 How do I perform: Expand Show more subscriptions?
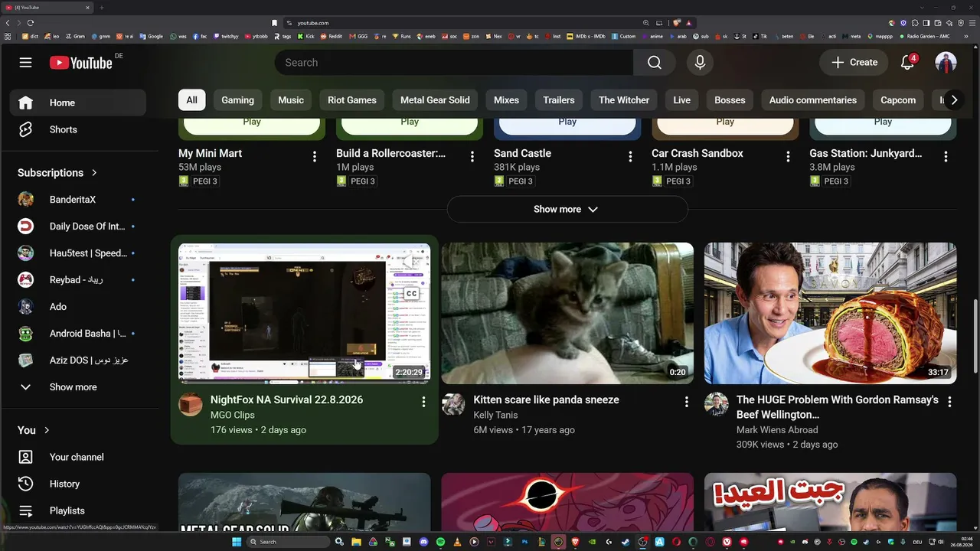(77, 387)
